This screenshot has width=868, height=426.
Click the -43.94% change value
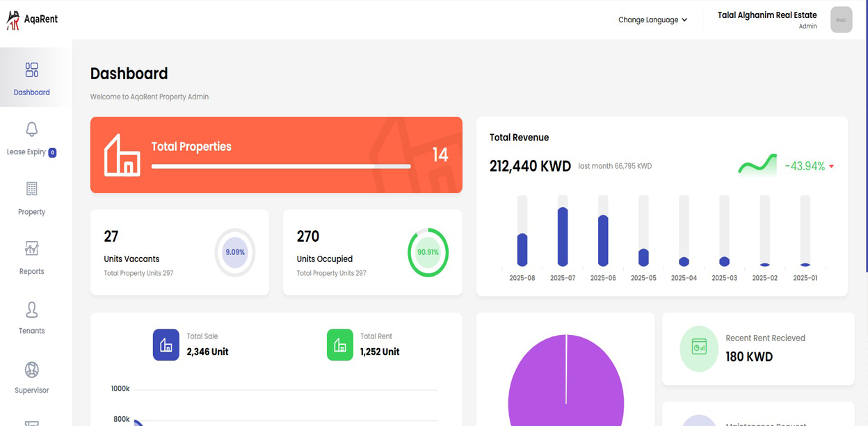pyautogui.click(x=805, y=166)
